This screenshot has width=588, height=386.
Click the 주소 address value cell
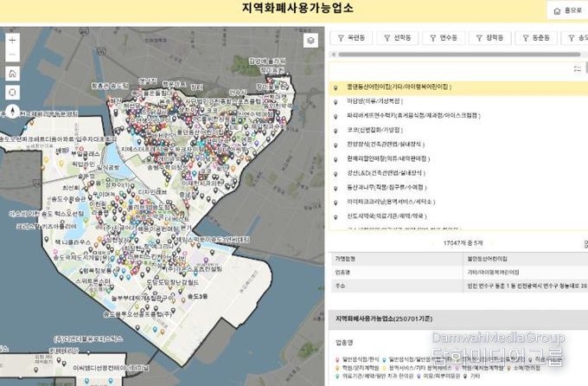(x=526, y=286)
